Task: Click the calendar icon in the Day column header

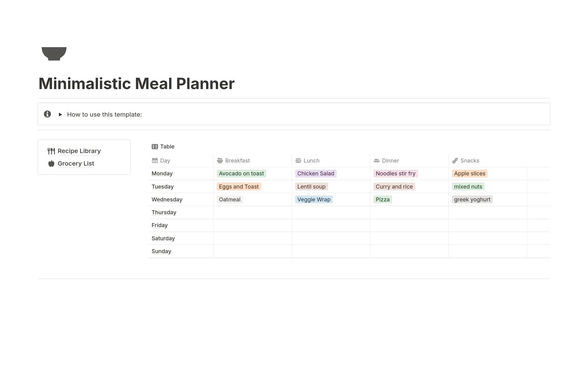Action: tap(155, 160)
